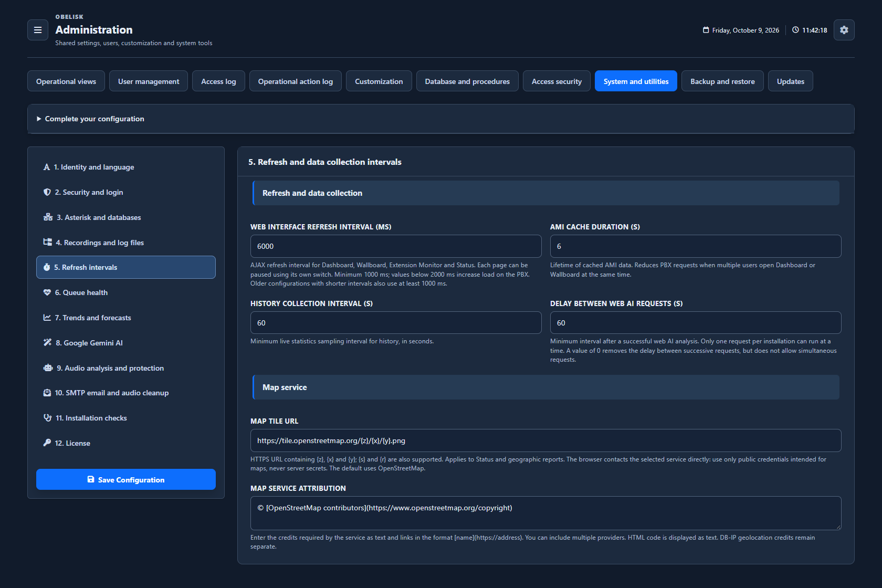Screen dimensions: 882x588
Task: Click the License key icon
Action: click(x=47, y=443)
